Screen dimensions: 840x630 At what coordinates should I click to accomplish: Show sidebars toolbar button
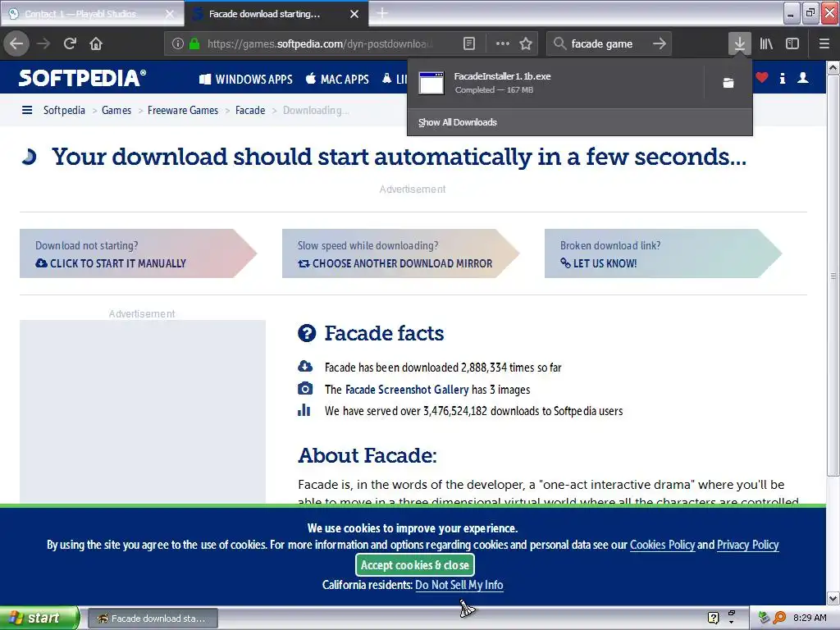pos(792,43)
